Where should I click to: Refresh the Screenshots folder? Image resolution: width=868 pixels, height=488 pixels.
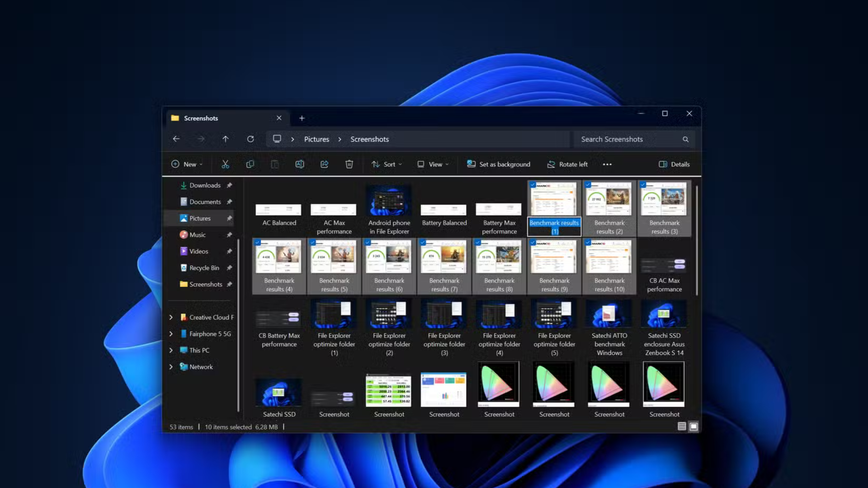250,139
